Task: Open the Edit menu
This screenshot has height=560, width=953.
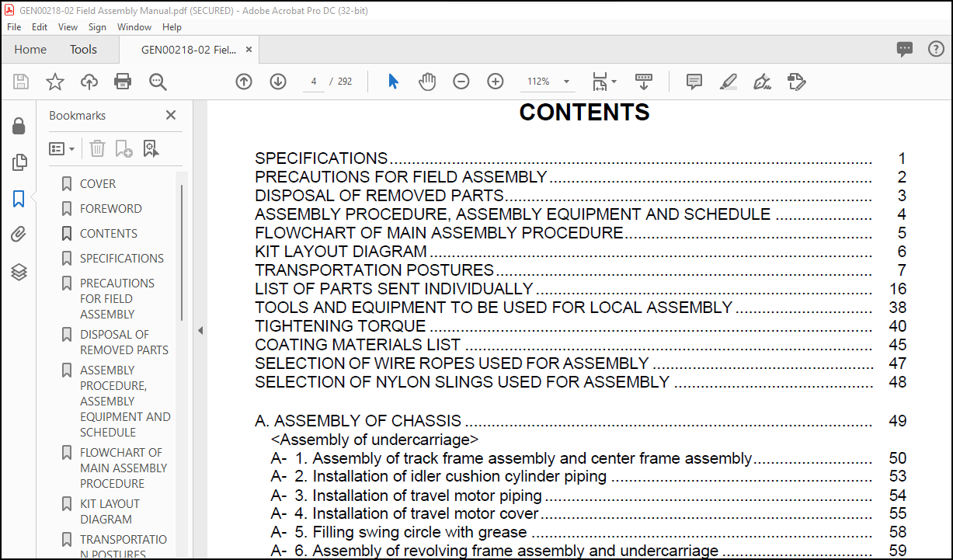Action: [40, 26]
